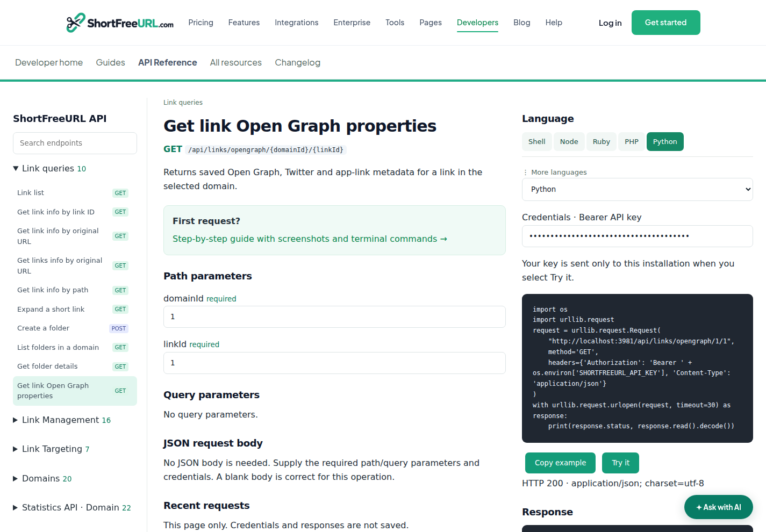Open the Link list endpoint
The height and width of the screenshot is (532, 766).
pyautogui.click(x=75, y=193)
